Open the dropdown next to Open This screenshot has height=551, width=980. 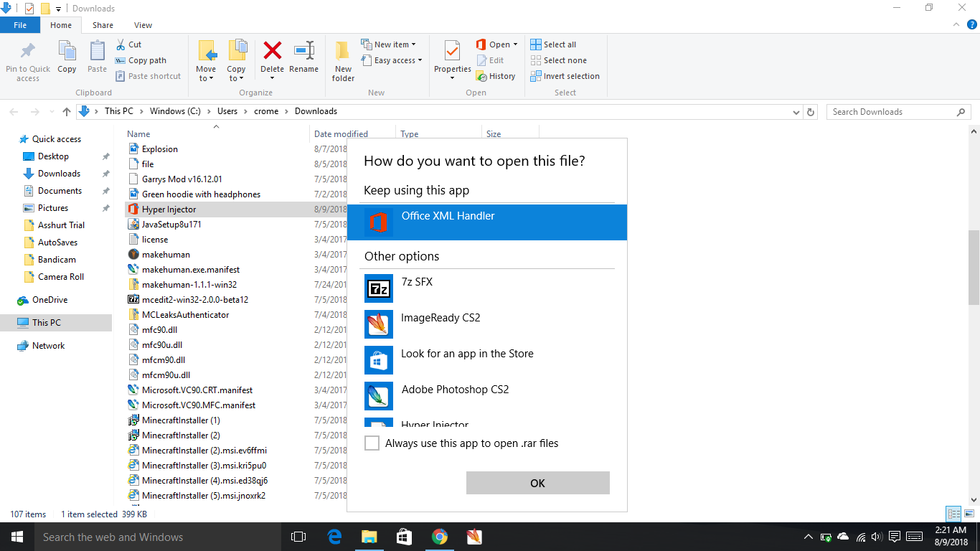pos(515,44)
